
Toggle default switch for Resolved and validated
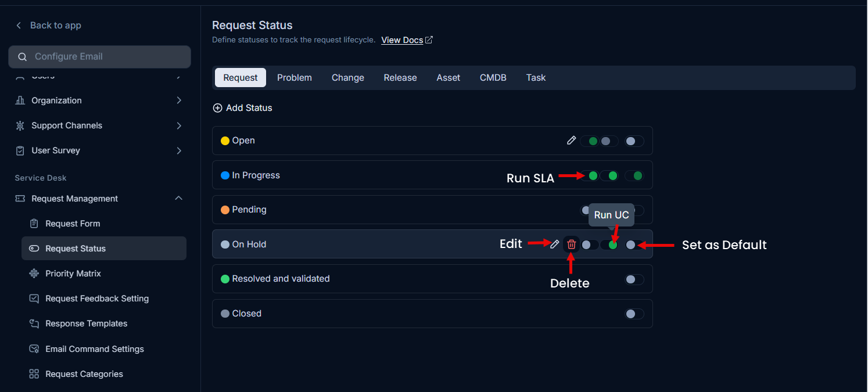click(634, 279)
